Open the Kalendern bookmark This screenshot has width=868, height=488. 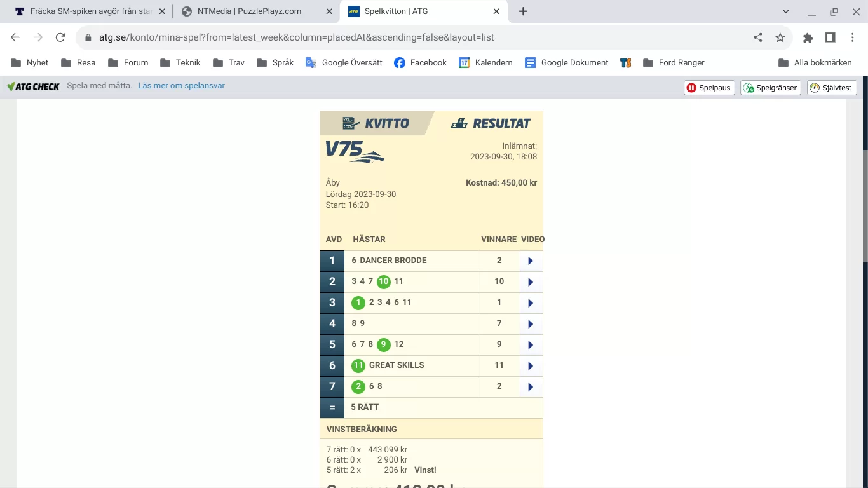point(485,63)
